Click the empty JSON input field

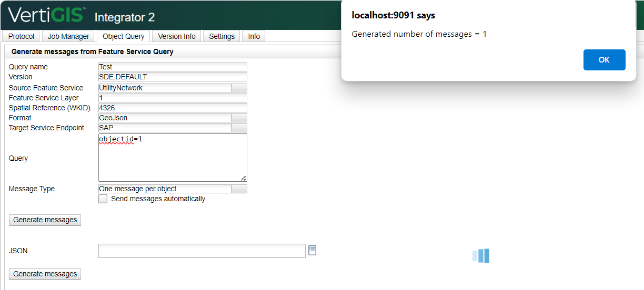tap(202, 251)
